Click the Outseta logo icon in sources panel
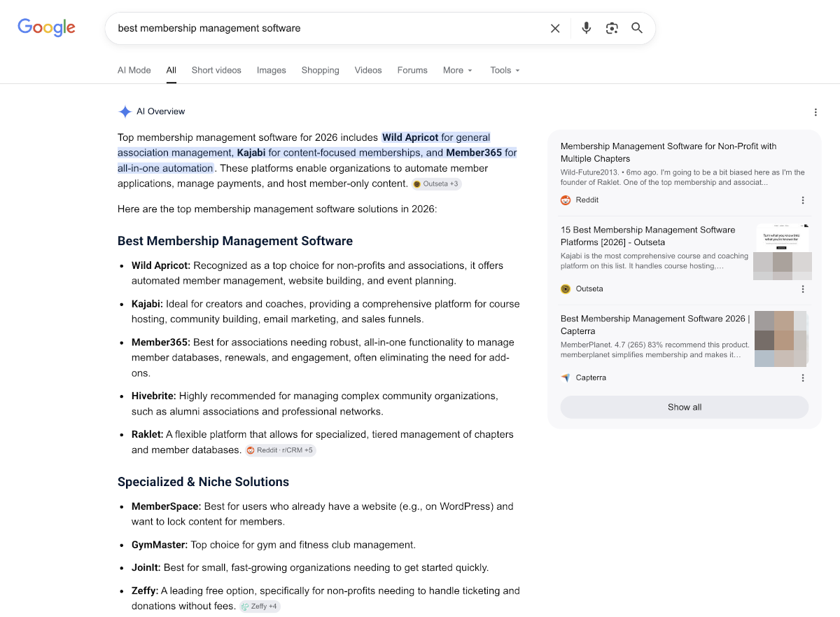 566,289
